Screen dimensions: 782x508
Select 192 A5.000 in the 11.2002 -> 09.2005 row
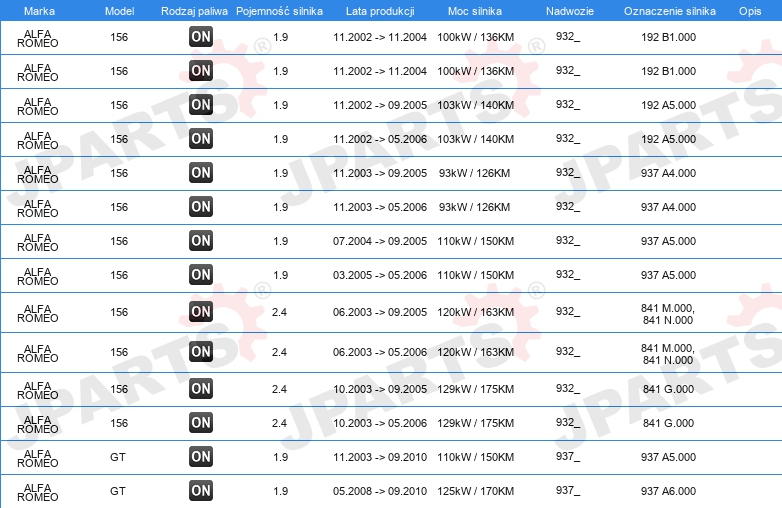tap(668, 105)
